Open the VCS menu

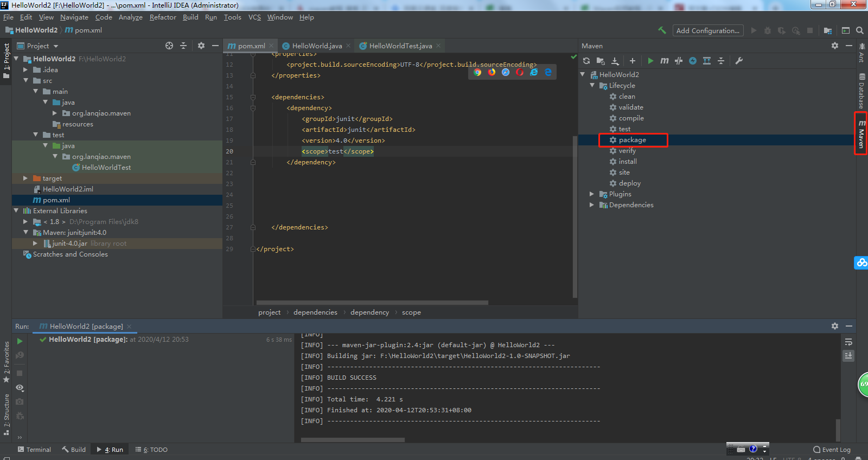tap(254, 17)
